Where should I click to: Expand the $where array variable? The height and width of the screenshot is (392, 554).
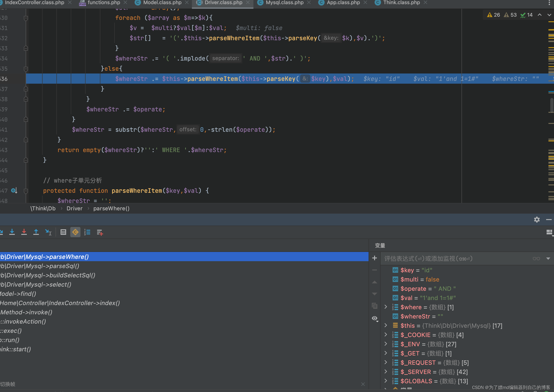coord(386,307)
